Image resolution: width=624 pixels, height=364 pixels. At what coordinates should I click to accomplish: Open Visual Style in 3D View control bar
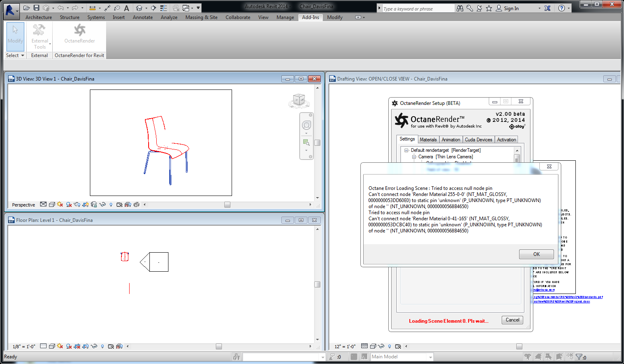[52, 204]
